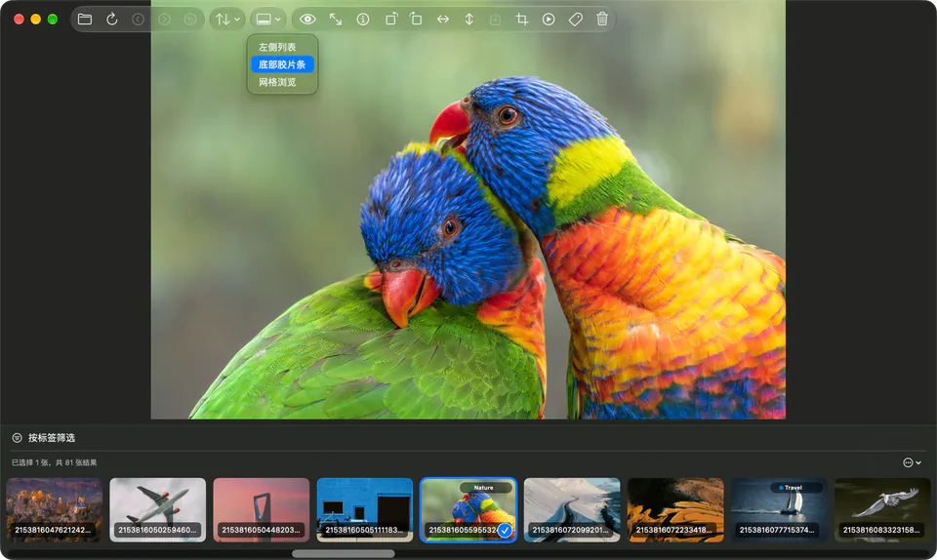Click the filmstrip horizontal scrollbar thumb
The width and height of the screenshot is (937, 560).
(x=343, y=553)
